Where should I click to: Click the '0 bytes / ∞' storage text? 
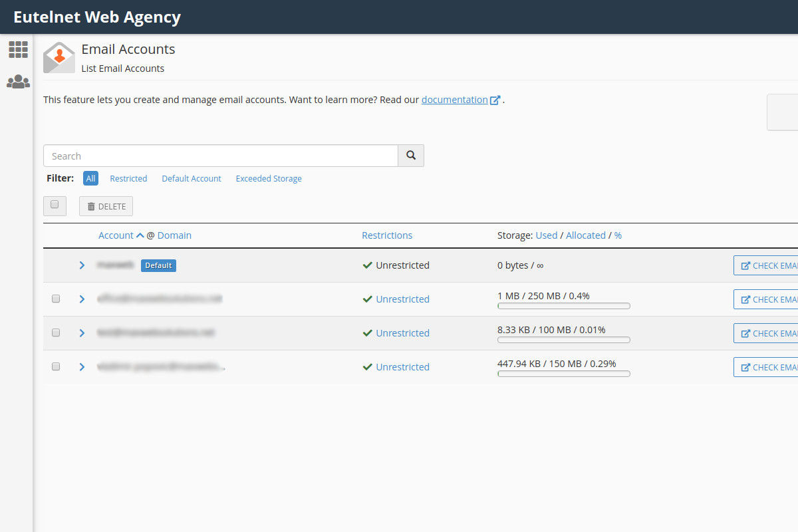[521, 265]
